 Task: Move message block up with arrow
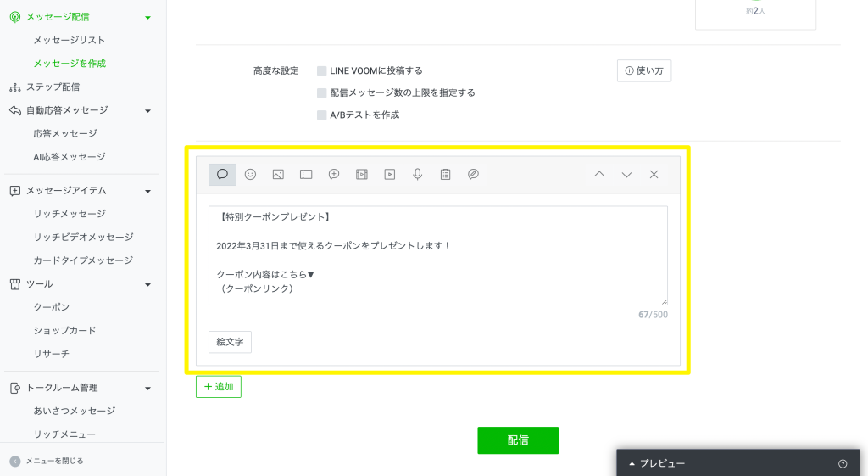coord(599,175)
